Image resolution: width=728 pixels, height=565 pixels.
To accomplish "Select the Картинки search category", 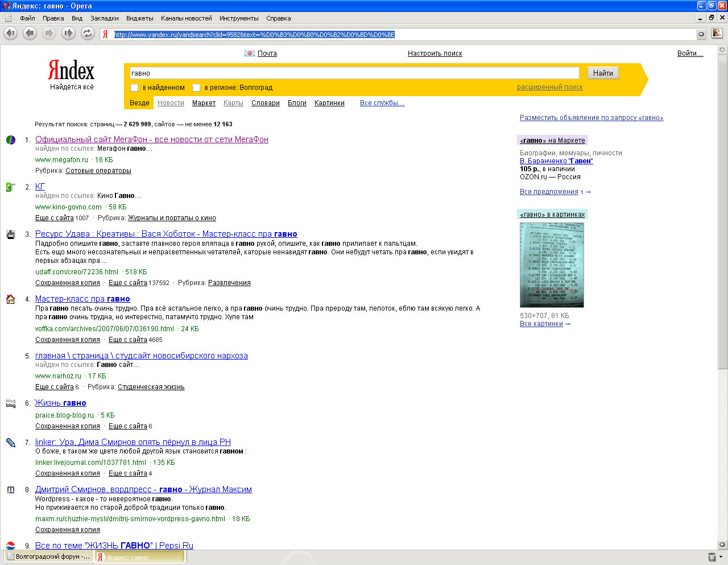I will (x=329, y=103).
